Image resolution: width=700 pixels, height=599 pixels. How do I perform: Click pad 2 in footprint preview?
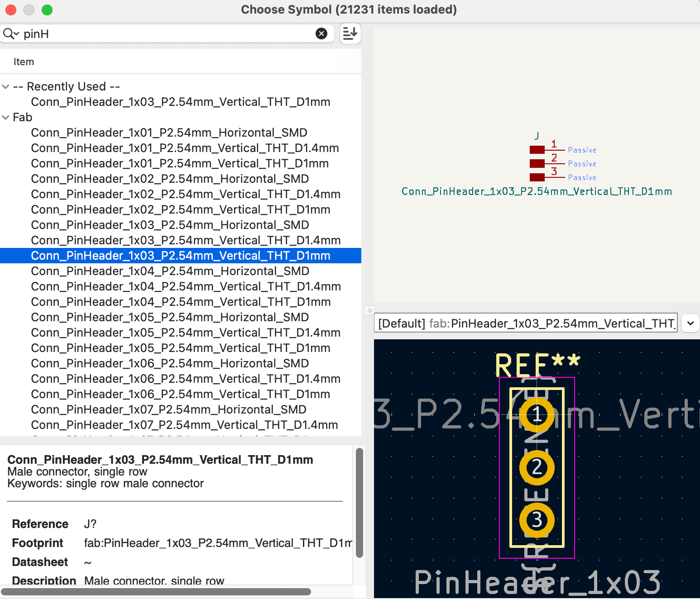(x=537, y=467)
